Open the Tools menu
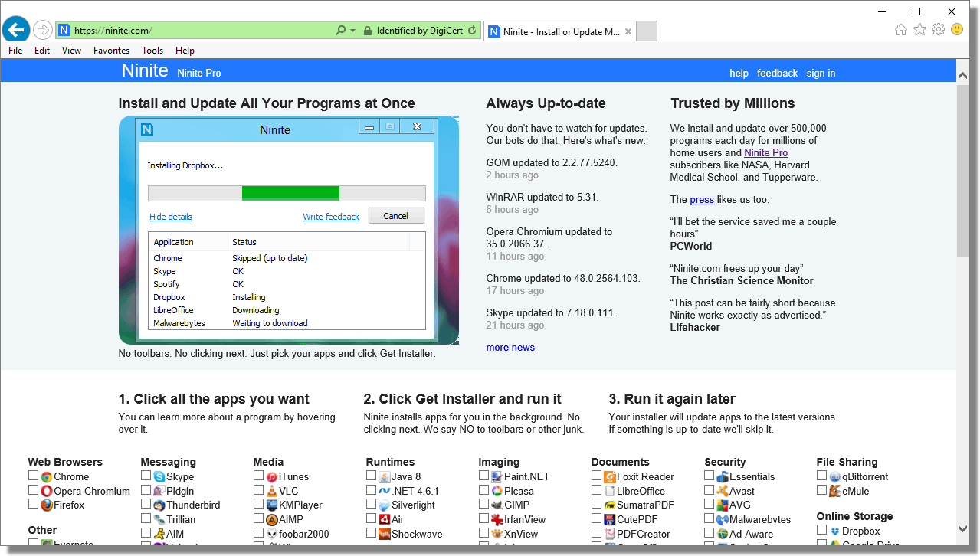Image resolution: width=980 pixels, height=556 pixels. 152,51
